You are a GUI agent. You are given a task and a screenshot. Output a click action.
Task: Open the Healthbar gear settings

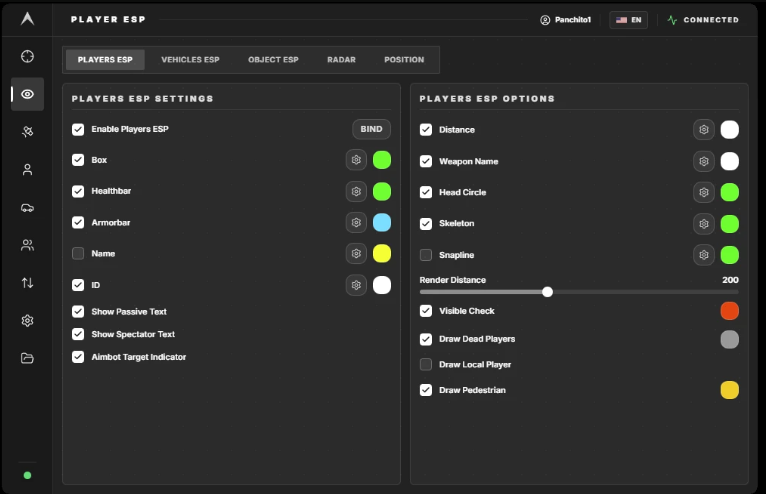(356, 191)
